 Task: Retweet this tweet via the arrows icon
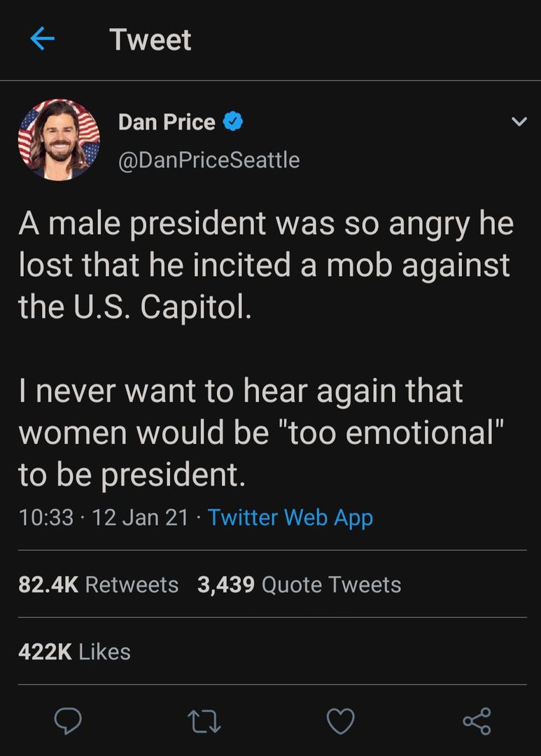[x=204, y=720]
